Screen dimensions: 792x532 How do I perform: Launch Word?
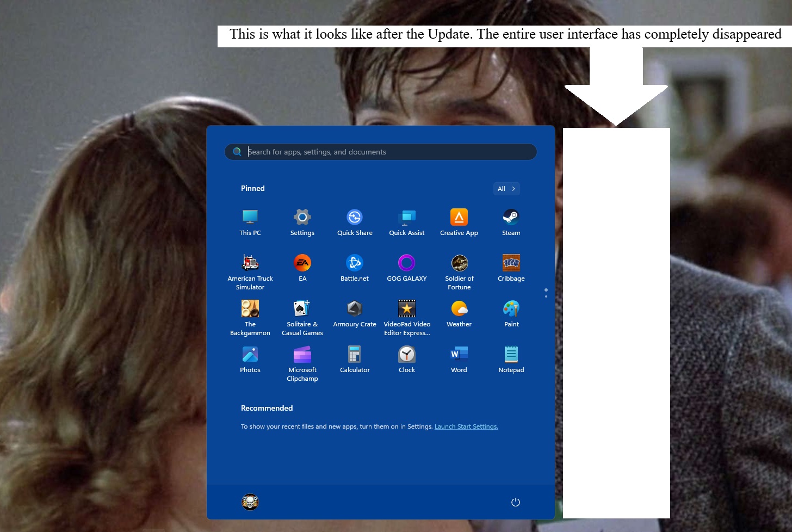[459, 359]
